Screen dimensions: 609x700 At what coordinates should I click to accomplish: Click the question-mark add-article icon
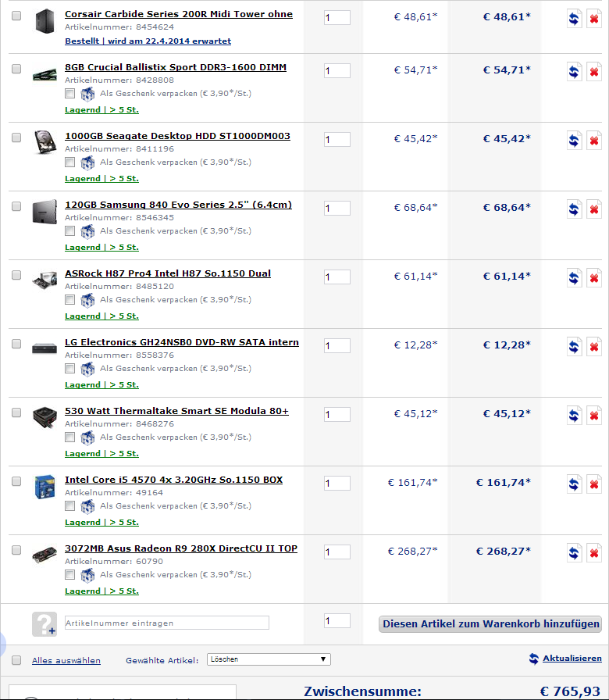(45, 623)
